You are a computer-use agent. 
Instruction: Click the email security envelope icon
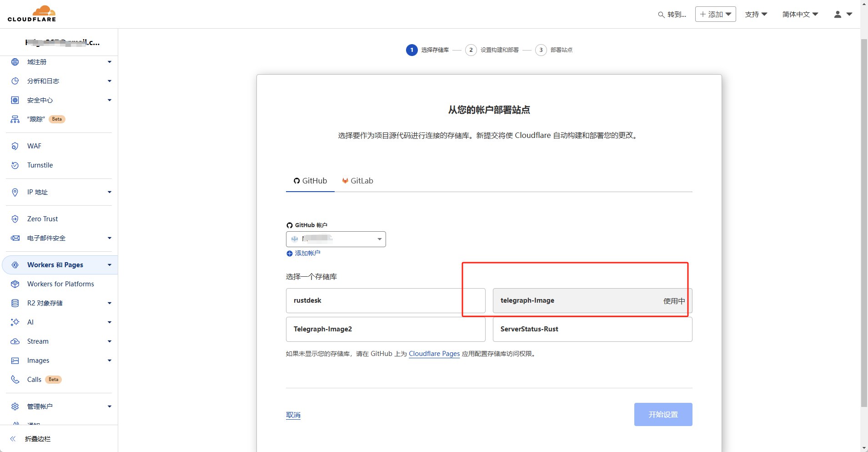15,238
